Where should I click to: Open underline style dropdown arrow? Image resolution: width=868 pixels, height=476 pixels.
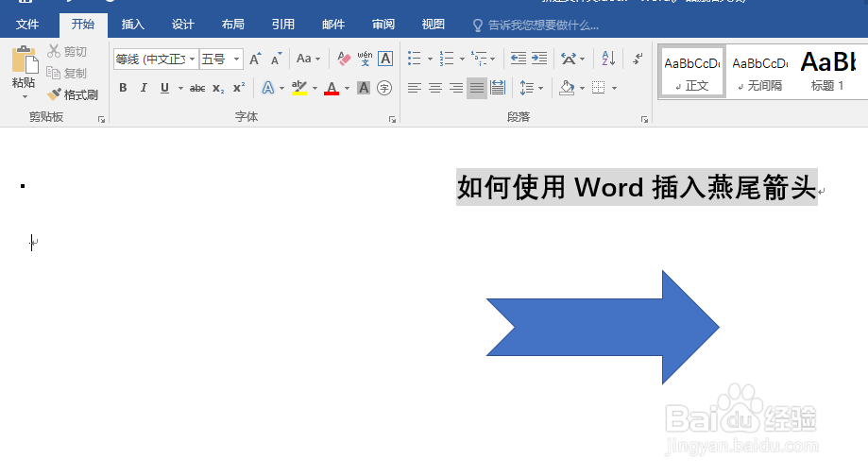tap(179, 88)
